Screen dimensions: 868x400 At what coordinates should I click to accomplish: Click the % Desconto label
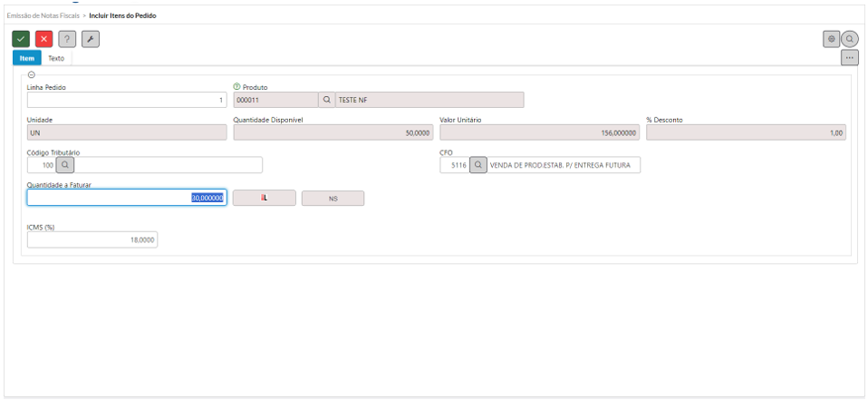(664, 120)
